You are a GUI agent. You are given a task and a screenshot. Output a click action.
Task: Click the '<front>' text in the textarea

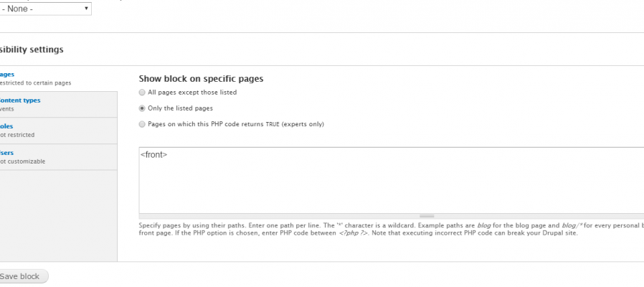(153, 155)
